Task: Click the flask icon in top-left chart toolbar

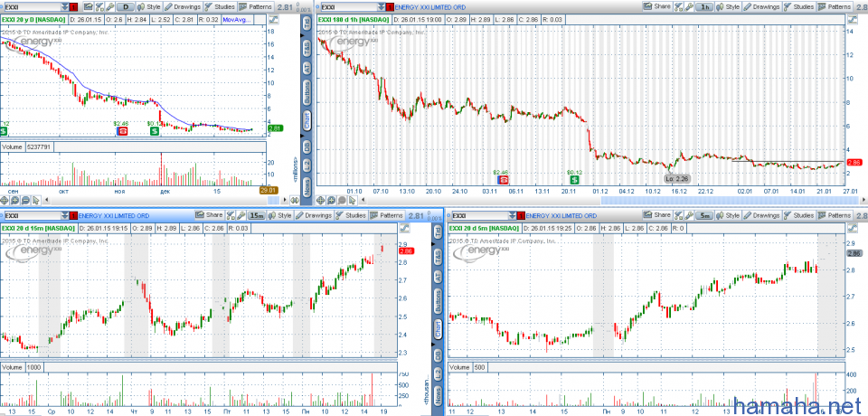Action: [x=99, y=7]
